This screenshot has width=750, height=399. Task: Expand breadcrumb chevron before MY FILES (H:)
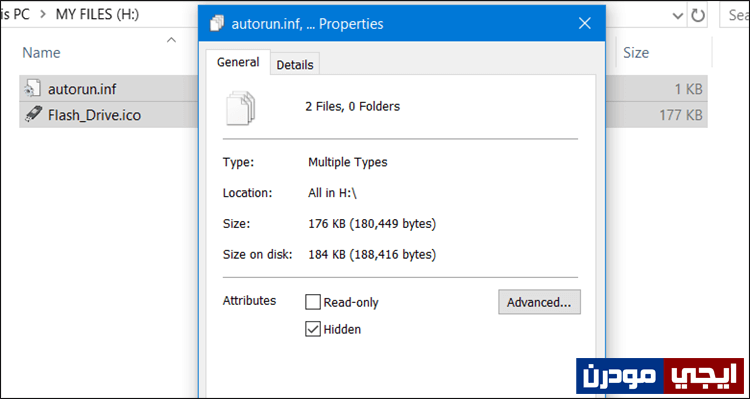(43, 14)
